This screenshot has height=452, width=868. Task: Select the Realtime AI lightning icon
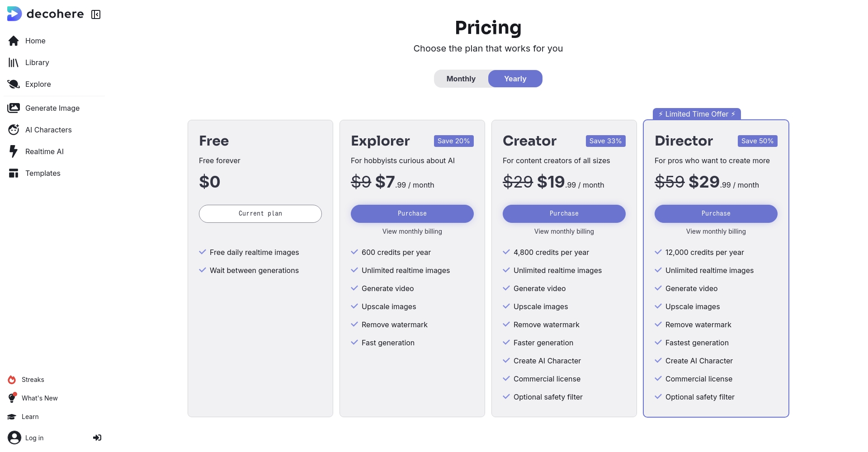coord(14,151)
